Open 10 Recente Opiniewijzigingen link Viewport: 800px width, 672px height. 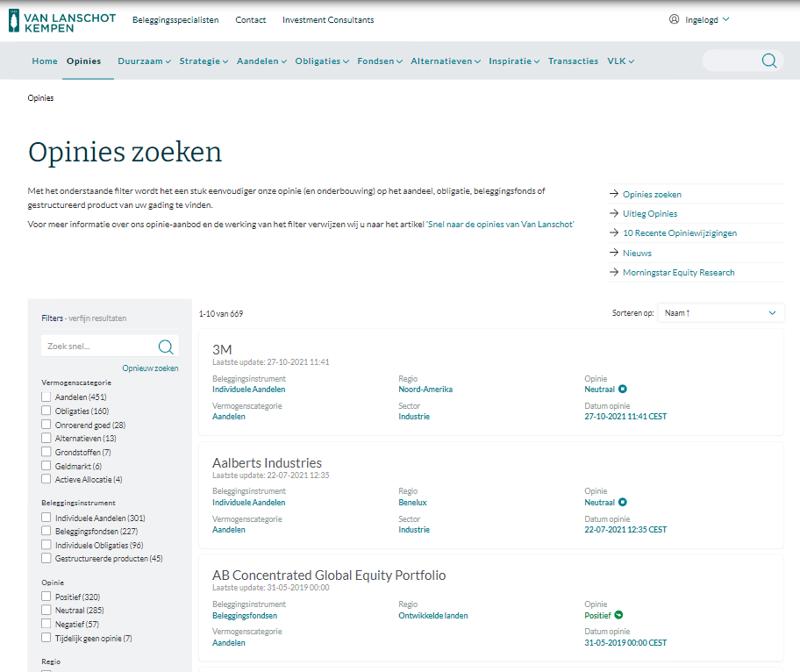[680, 233]
